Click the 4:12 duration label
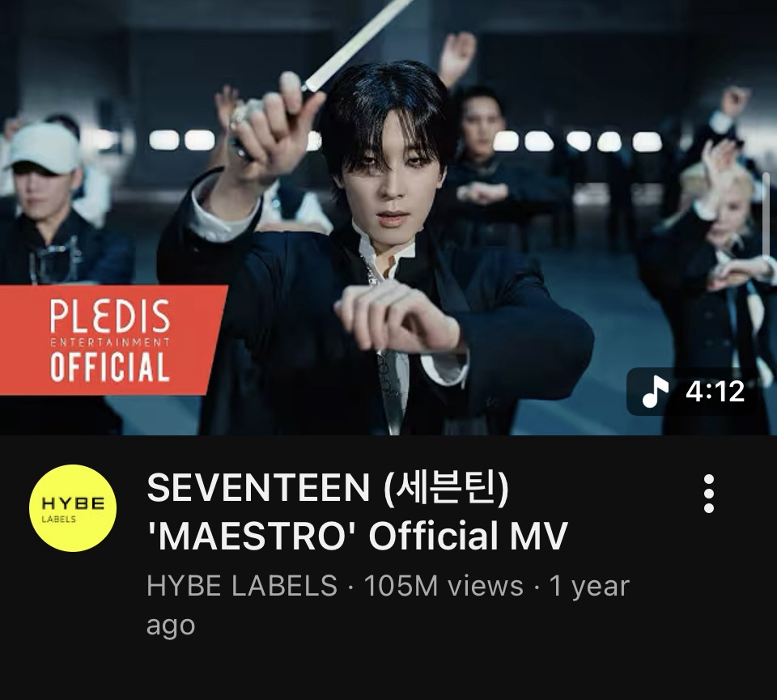The image size is (777, 700). [x=715, y=392]
